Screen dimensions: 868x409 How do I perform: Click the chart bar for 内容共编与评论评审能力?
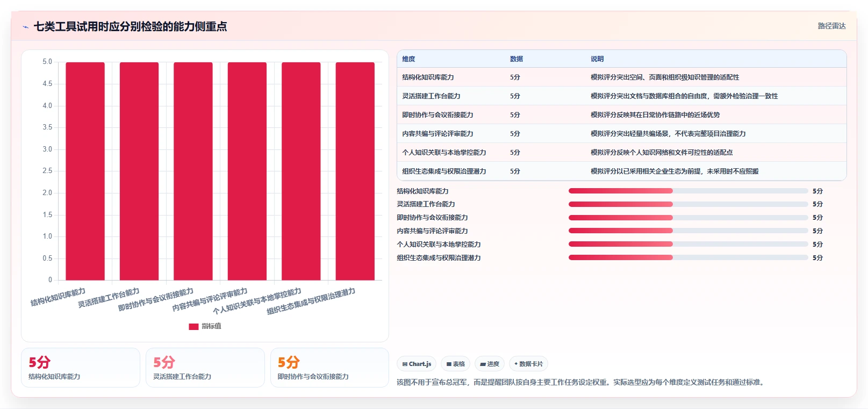point(247,171)
